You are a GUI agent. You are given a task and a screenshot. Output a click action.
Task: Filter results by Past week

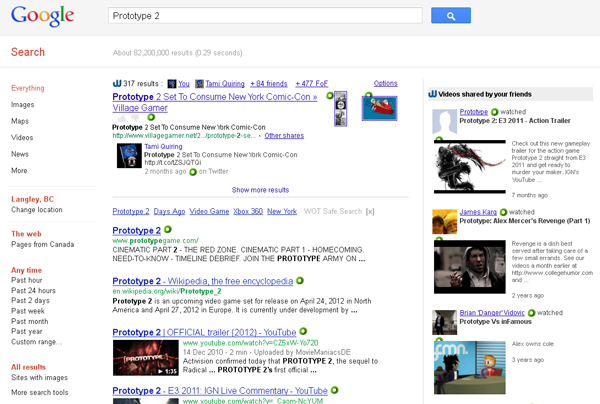pos(28,311)
